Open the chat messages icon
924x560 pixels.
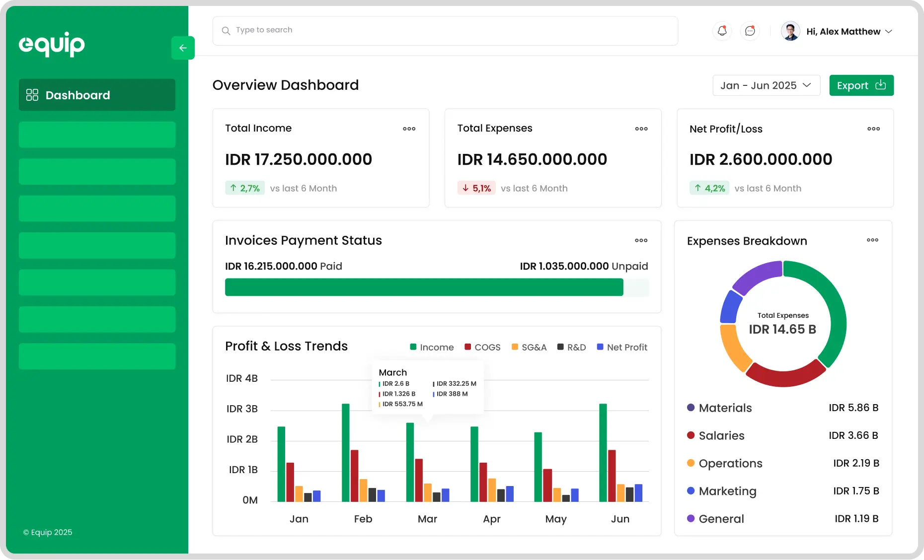[750, 31]
